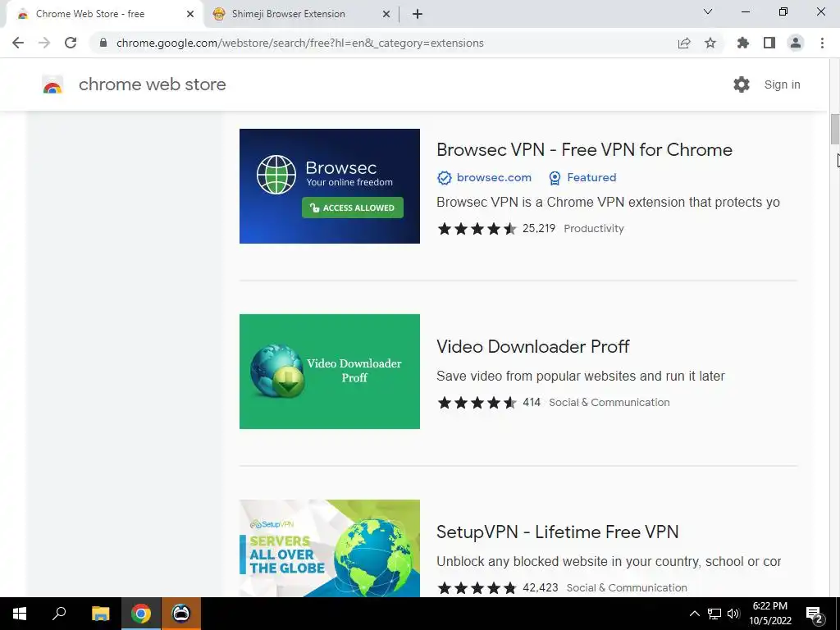Reload the Chrome Web Store page

coord(71,43)
